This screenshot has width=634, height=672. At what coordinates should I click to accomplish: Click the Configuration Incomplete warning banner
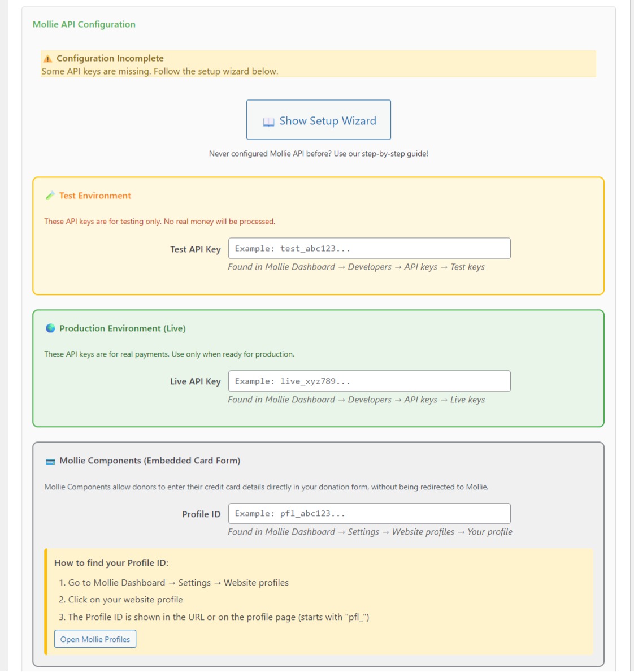(318, 62)
